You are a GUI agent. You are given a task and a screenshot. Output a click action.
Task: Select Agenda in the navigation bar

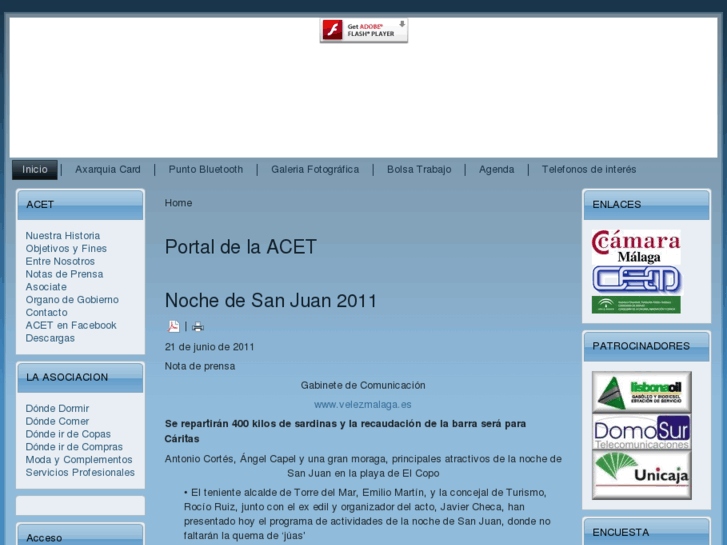(x=497, y=170)
